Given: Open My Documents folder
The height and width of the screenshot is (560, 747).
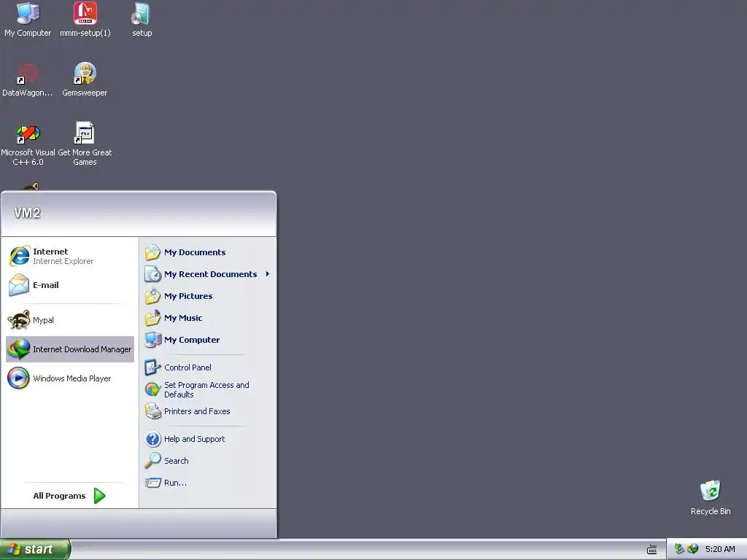Looking at the screenshot, I should 208,252.
